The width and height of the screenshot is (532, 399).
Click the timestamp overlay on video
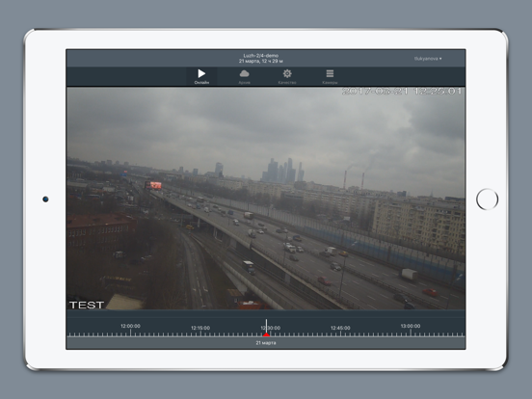(402, 92)
